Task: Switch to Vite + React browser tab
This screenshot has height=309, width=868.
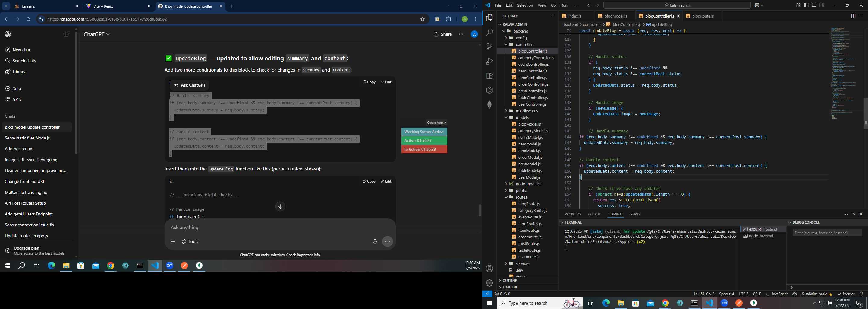Action: click(x=118, y=6)
